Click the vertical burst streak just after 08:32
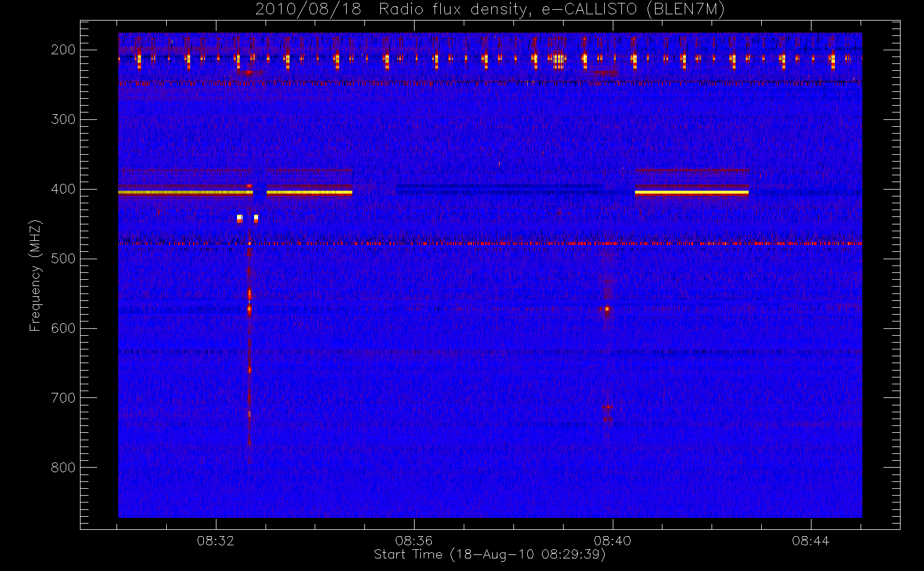Viewport: 924px width, 571px height. [249, 343]
